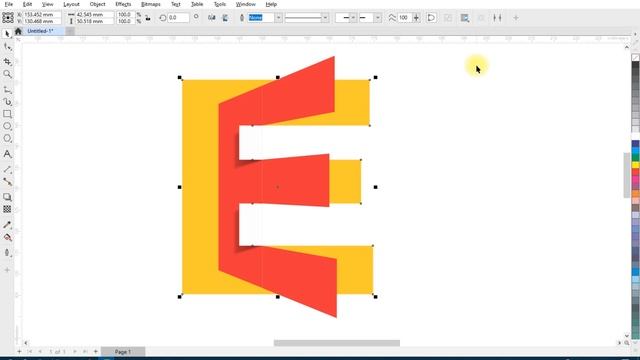Click the mirror vertically button
This screenshot has width=640, height=360.
tap(225, 18)
